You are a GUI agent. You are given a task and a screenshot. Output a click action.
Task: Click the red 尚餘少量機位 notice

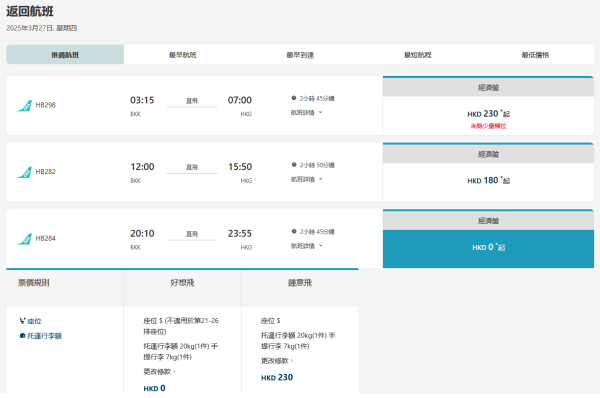coord(488,126)
